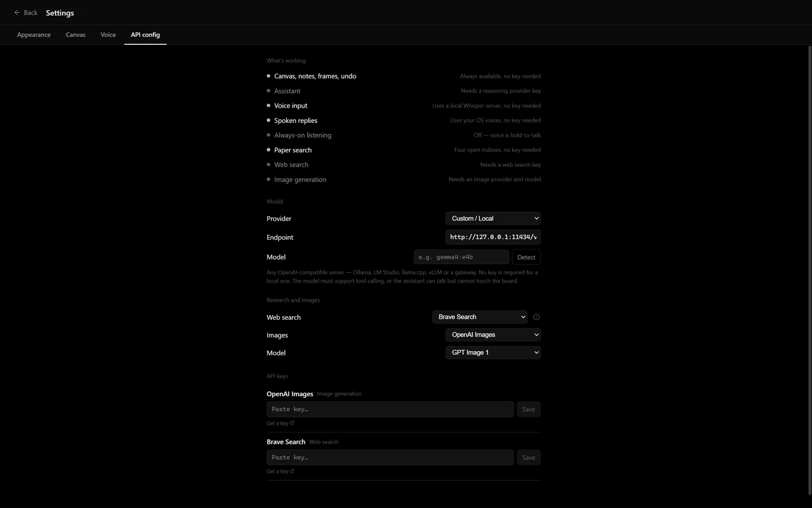The height and width of the screenshot is (508, 812).
Task: Focus the Endpoint URL field
Action: click(x=493, y=237)
